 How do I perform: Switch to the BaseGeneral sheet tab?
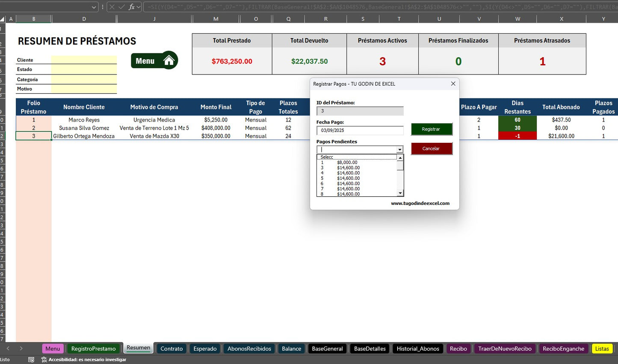[x=327, y=348]
